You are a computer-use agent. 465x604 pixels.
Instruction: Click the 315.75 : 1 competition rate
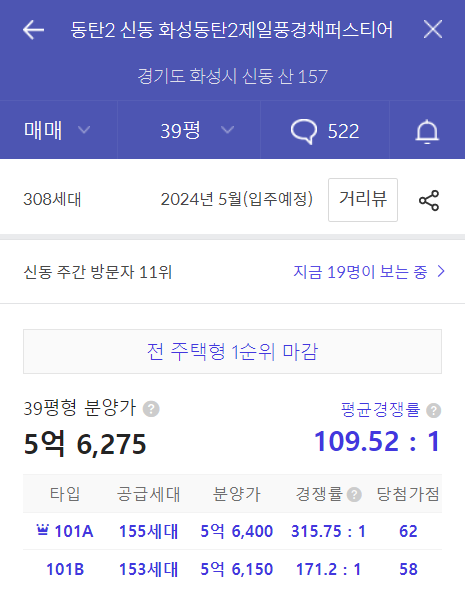(x=328, y=532)
